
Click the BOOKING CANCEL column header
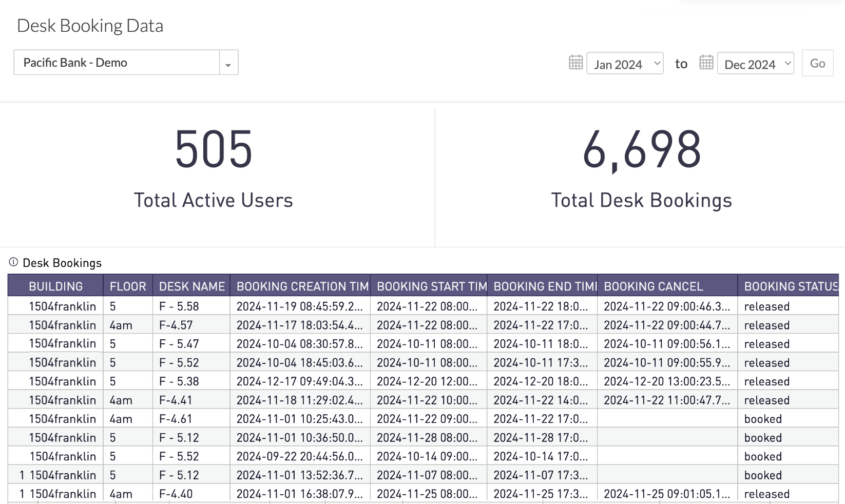pos(653,286)
